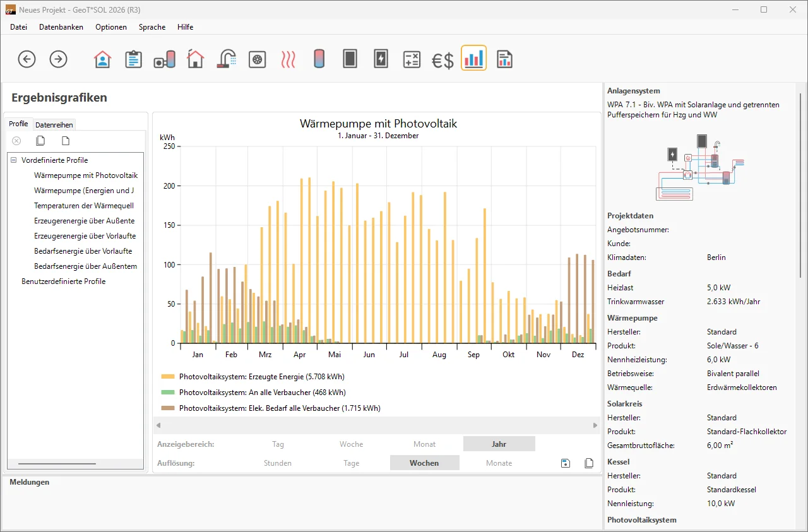Open the photovoltaic panel lightning icon
The width and height of the screenshot is (808, 532).
(381, 59)
